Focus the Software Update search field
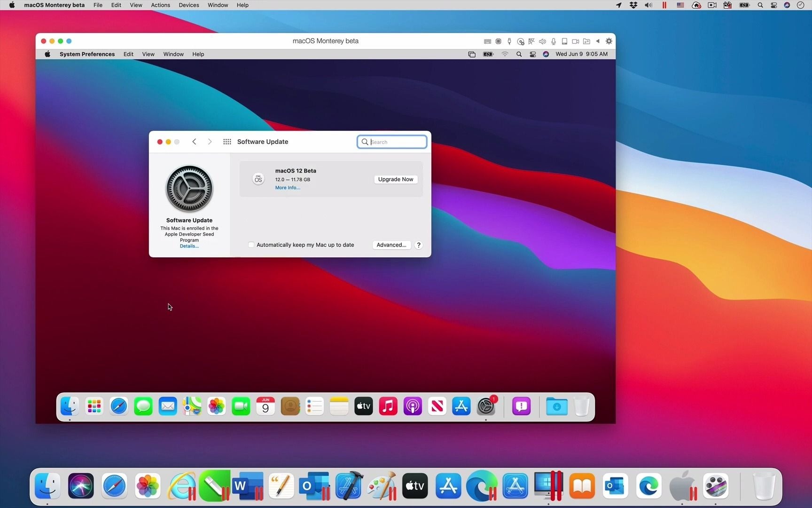The width and height of the screenshot is (812, 508). (392, 142)
